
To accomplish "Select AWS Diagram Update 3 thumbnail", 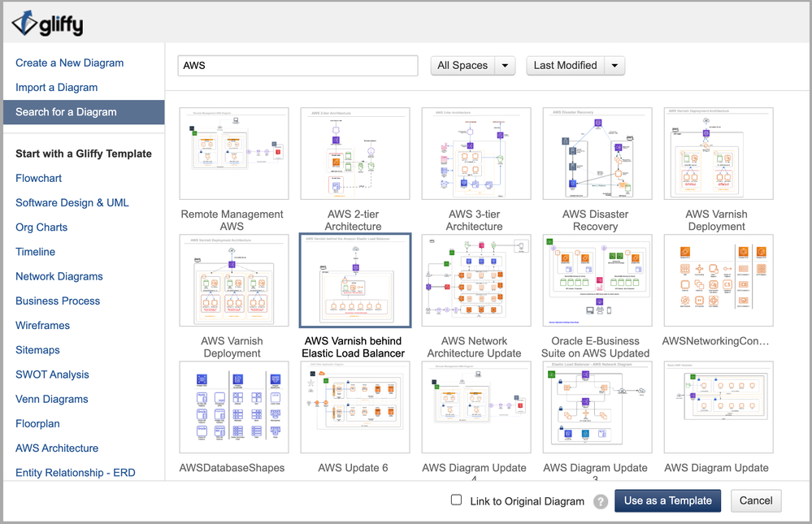I will (597, 407).
